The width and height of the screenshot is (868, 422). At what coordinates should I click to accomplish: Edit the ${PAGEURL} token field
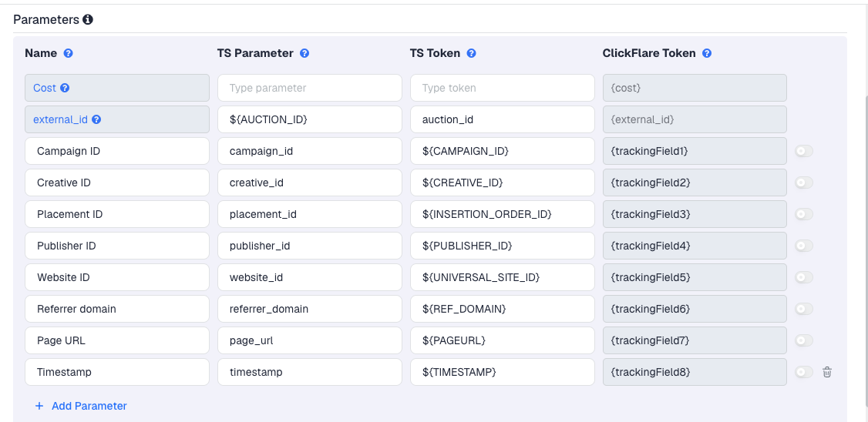502,340
